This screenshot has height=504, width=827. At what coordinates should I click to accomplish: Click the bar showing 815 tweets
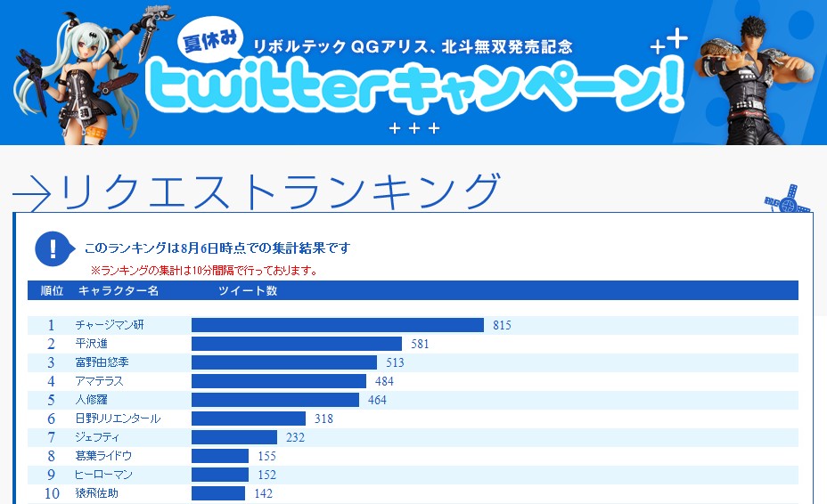coord(337,325)
